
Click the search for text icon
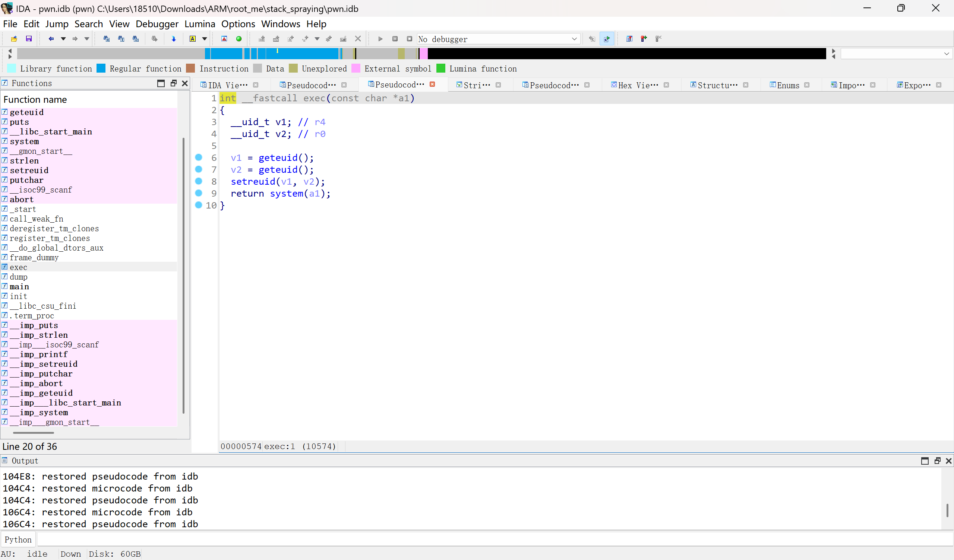pos(121,39)
